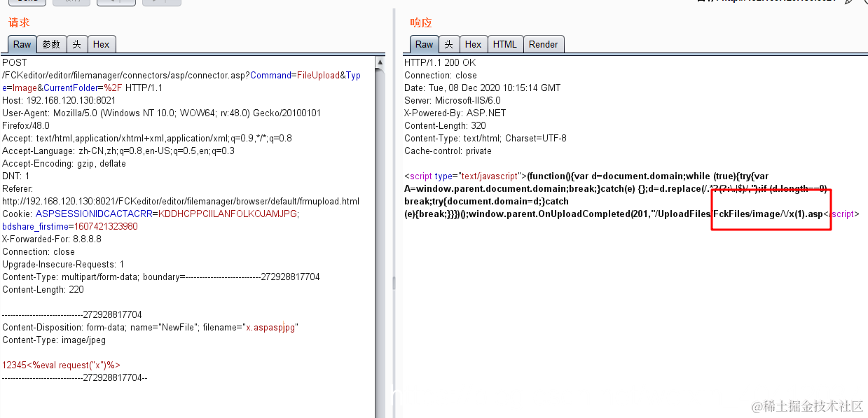Image resolution: width=868 pixels, height=418 pixels.
Task: Click the request pane scroll-up arrow
Action: [x=380, y=62]
